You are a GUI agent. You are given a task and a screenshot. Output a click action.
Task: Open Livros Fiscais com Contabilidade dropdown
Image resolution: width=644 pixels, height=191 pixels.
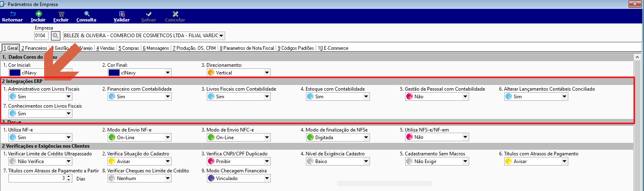coord(267,97)
